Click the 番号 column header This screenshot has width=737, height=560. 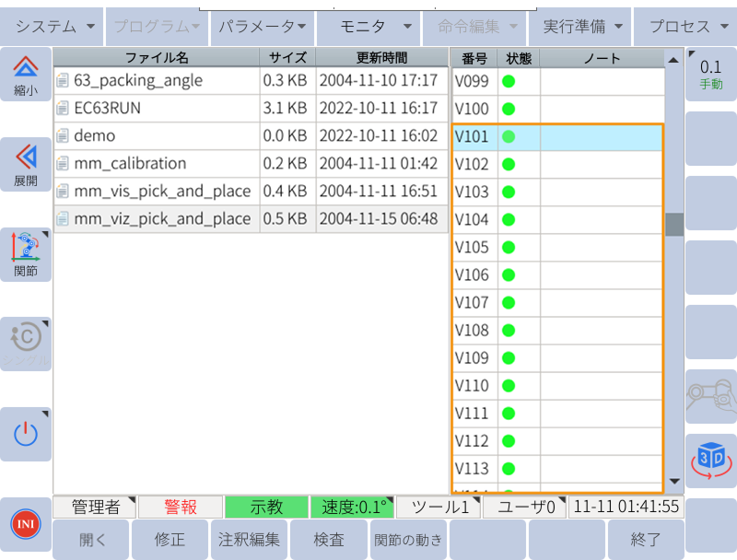(474, 58)
